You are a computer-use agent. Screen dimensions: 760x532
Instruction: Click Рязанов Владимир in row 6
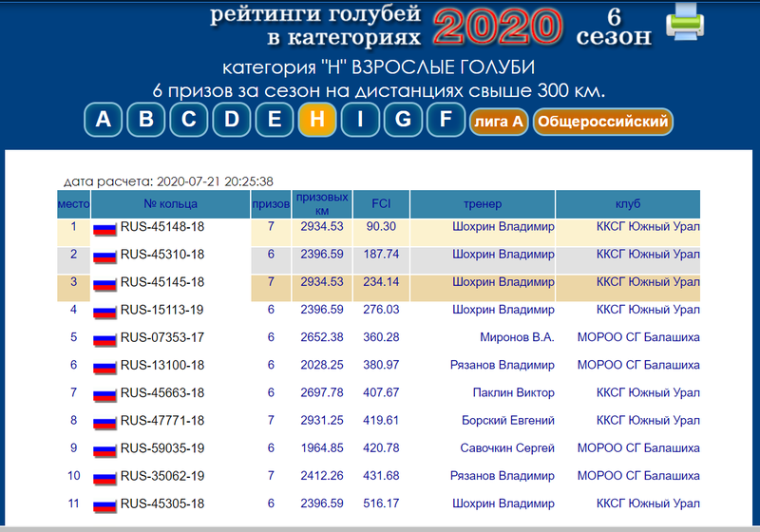tap(503, 365)
